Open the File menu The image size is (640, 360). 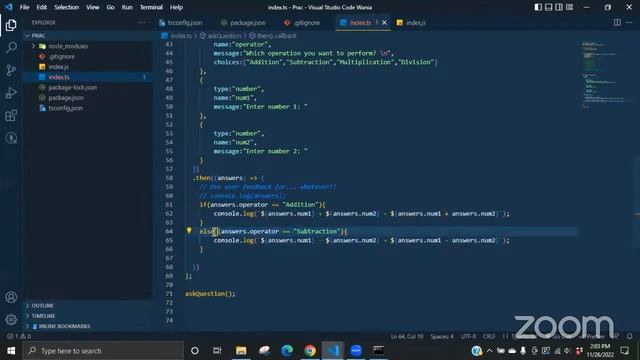[x=24, y=7]
